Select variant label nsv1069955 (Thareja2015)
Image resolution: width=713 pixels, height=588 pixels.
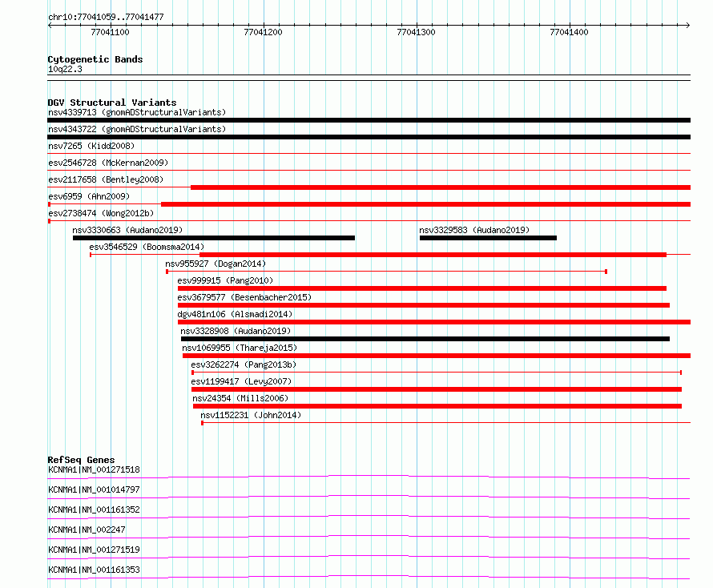pos(240,348)
